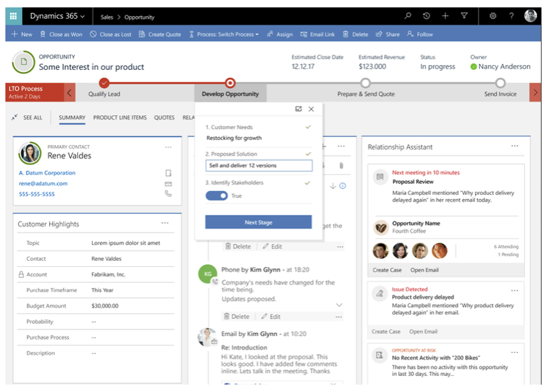The width and height of the screenshot is (551, 392).
Task: Click rene@adatum.com email link
Action: tap(43, 184)
